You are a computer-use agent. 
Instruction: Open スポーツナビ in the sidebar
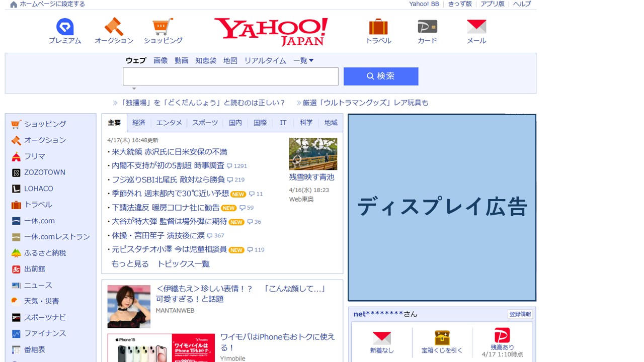pyautogui.click(x=45, y=317)
